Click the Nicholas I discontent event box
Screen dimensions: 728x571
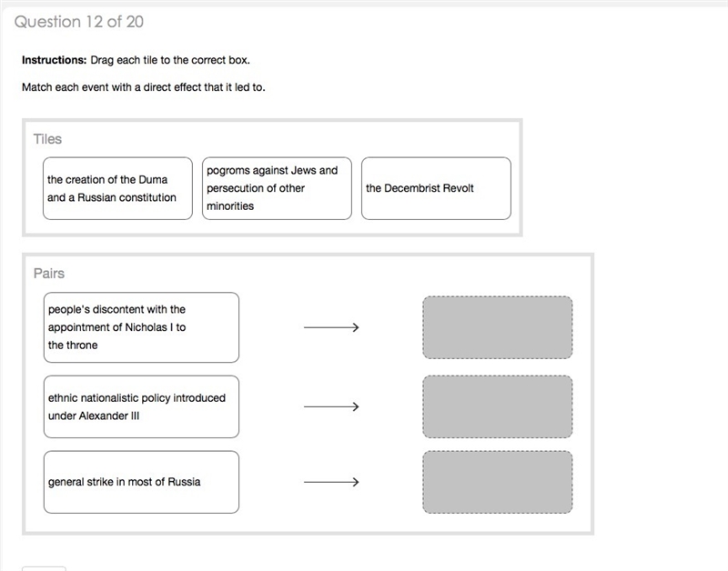click(141, 327)
